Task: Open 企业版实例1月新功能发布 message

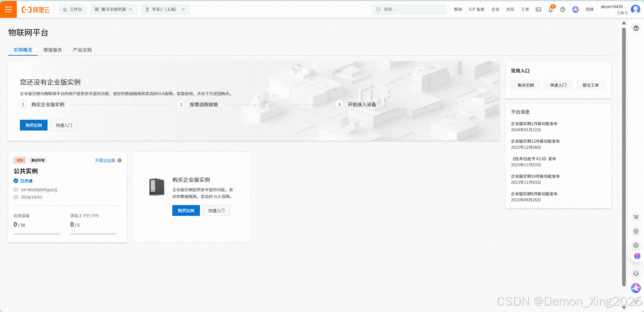Action: click(534, 124)
